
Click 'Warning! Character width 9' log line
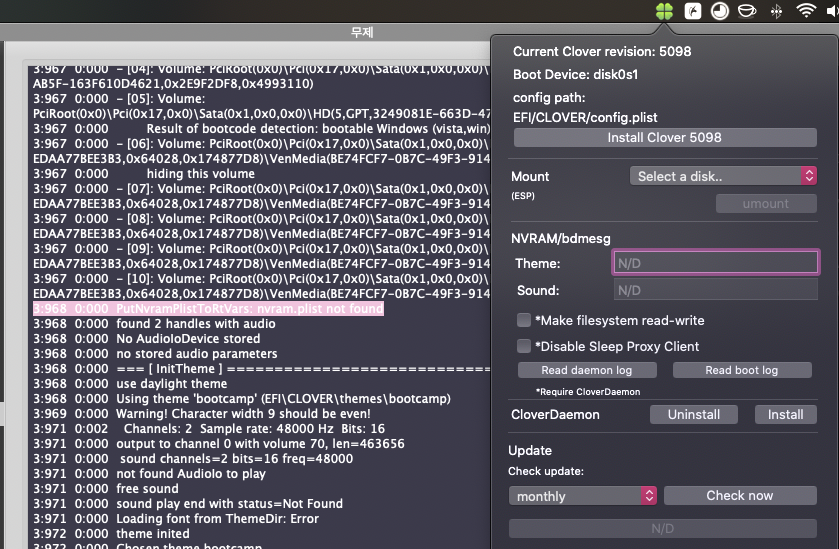coord(202,414)
